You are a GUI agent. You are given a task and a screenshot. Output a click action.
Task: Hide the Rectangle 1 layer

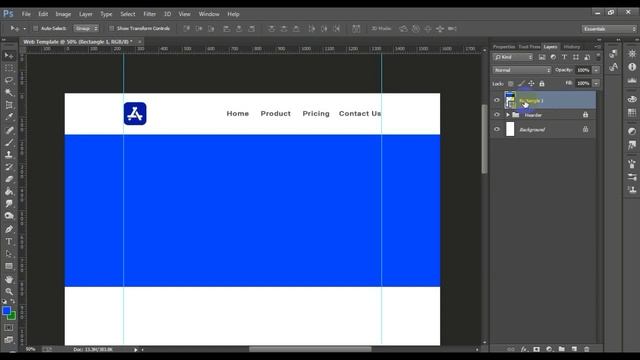click(x=497, y=100)
